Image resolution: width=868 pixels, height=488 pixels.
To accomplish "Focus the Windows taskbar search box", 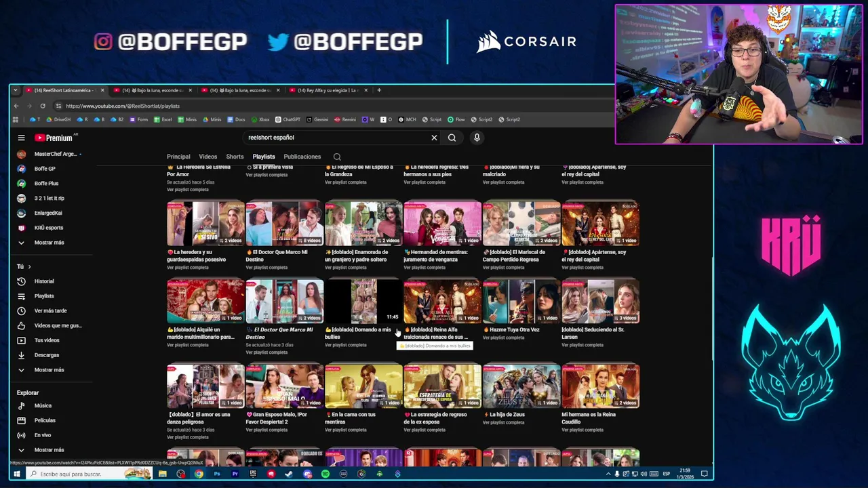I will point(88,474).
